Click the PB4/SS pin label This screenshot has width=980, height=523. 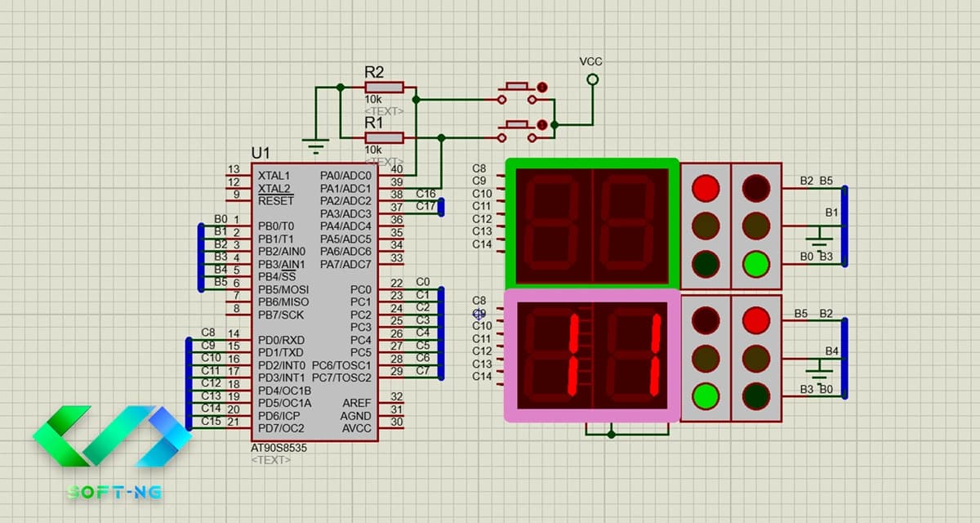click(x=277, y=276)
